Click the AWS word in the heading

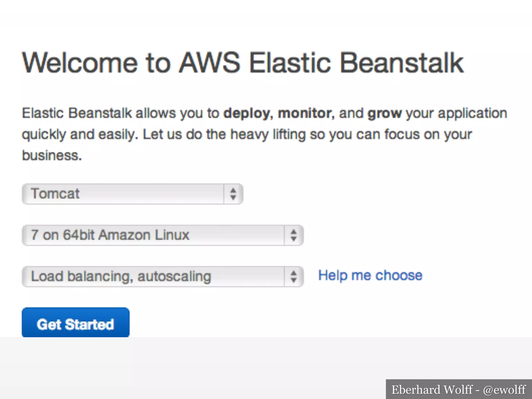point(210,63)
